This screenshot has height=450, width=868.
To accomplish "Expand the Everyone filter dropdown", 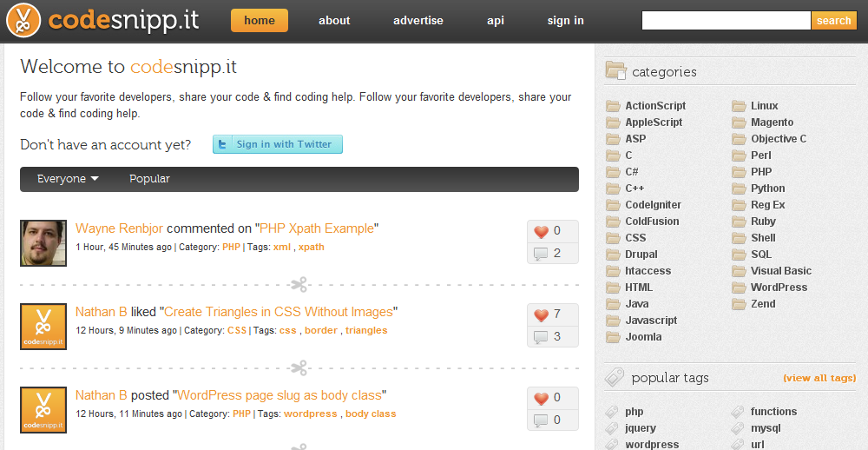I will pyautogui.click(x=68, y=179).
